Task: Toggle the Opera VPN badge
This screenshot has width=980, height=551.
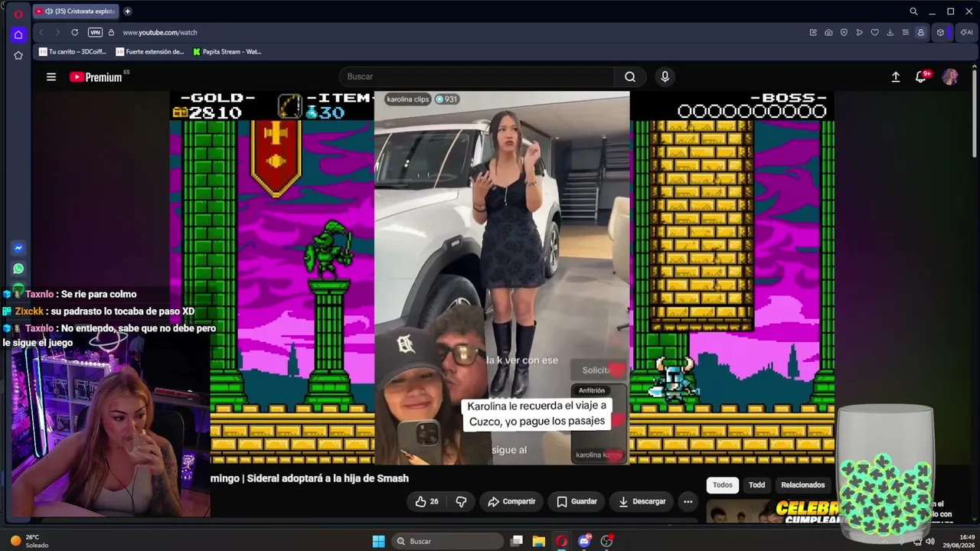Action: click(95, 32)
